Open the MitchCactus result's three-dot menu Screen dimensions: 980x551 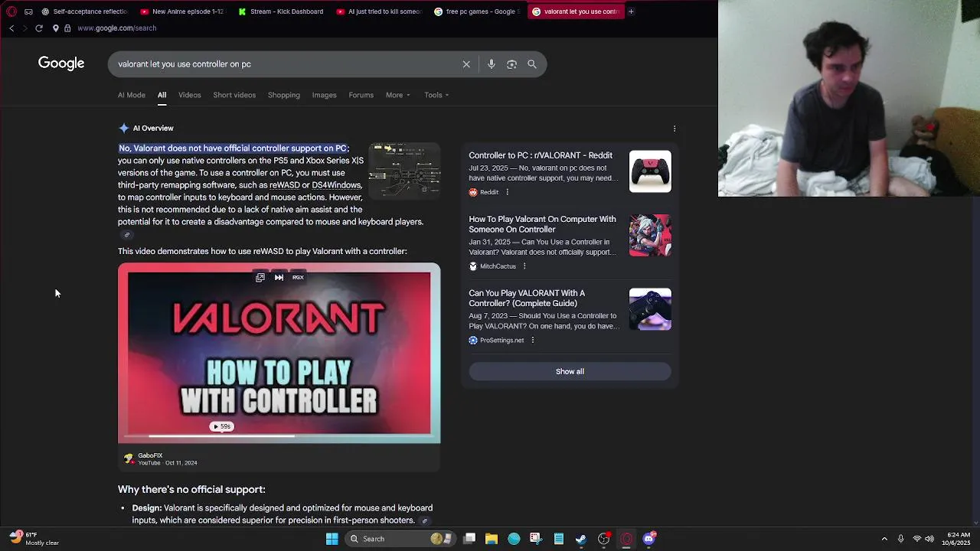tap(524, 266)
